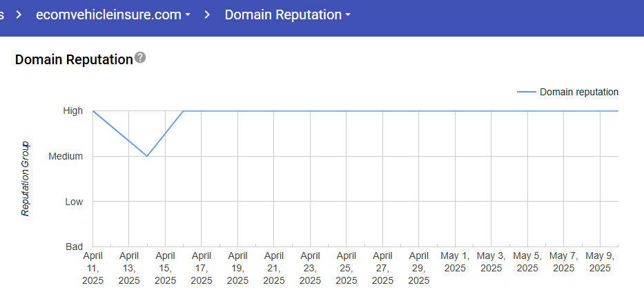
Task: Expand the Domain Reputation breadcrumb dropdown
Action: (x=287, y=15)
